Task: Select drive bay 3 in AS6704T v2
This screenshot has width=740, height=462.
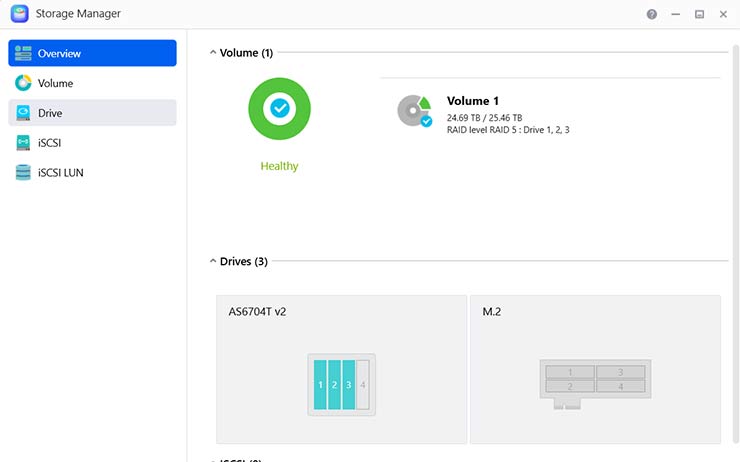Action: (349, 384)
